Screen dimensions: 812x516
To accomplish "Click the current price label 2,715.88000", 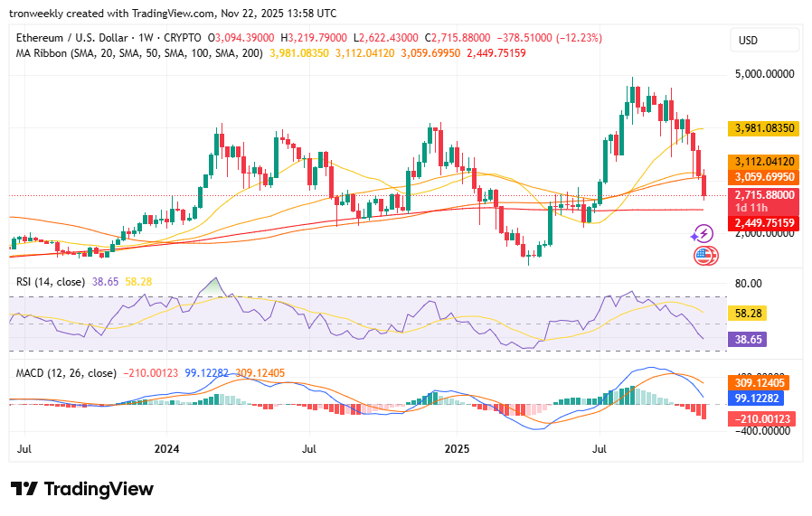I will click(x=764, y=195).
